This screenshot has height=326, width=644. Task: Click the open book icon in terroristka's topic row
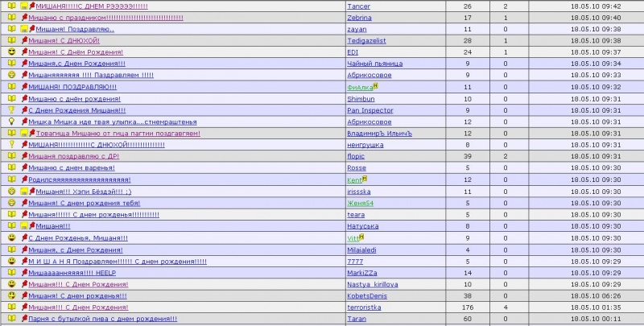tap(12, 307)
